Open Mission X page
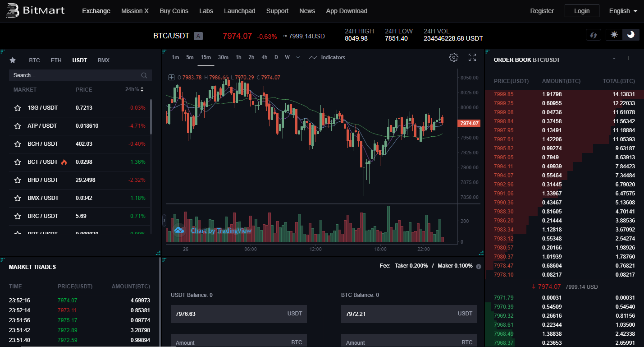 point(135,11)
